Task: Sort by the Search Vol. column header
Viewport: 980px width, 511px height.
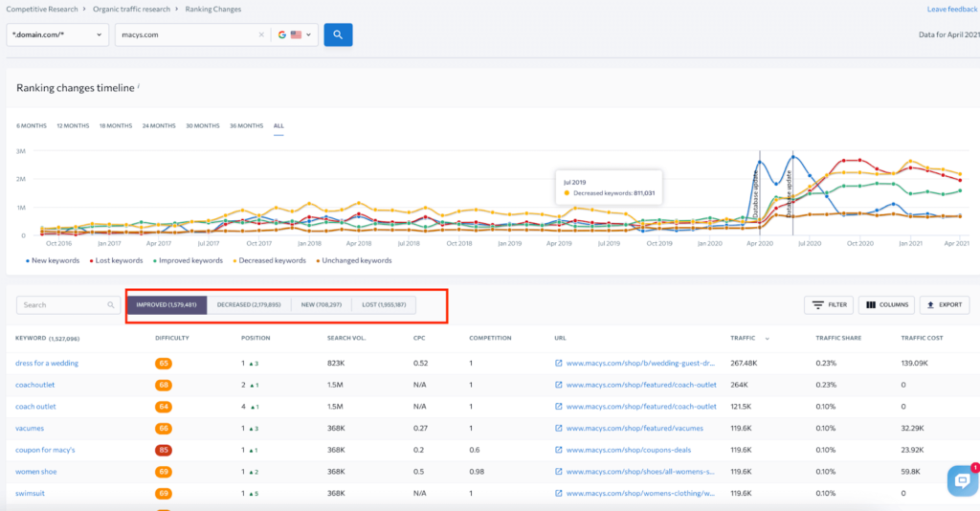Action: coord(346,338)
